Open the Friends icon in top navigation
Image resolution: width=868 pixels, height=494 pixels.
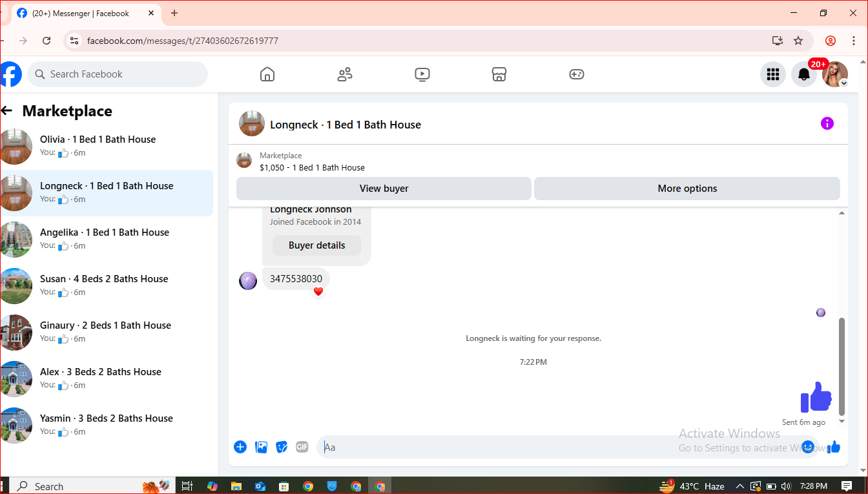pos(345,74)
